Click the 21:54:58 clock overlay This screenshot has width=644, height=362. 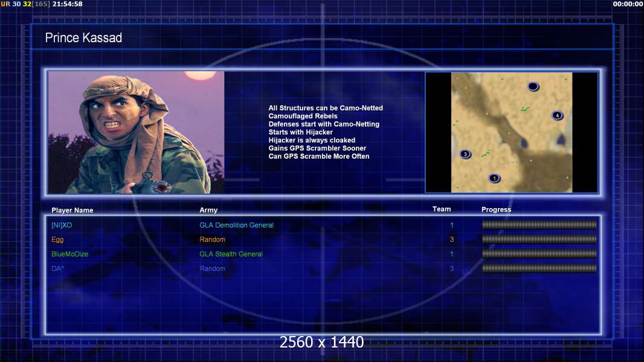tap(67, 4)
